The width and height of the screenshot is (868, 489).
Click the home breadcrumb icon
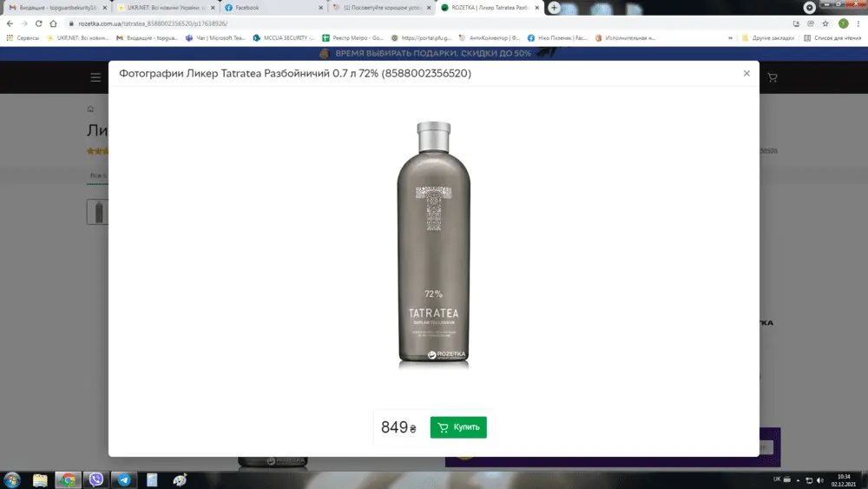90,109
